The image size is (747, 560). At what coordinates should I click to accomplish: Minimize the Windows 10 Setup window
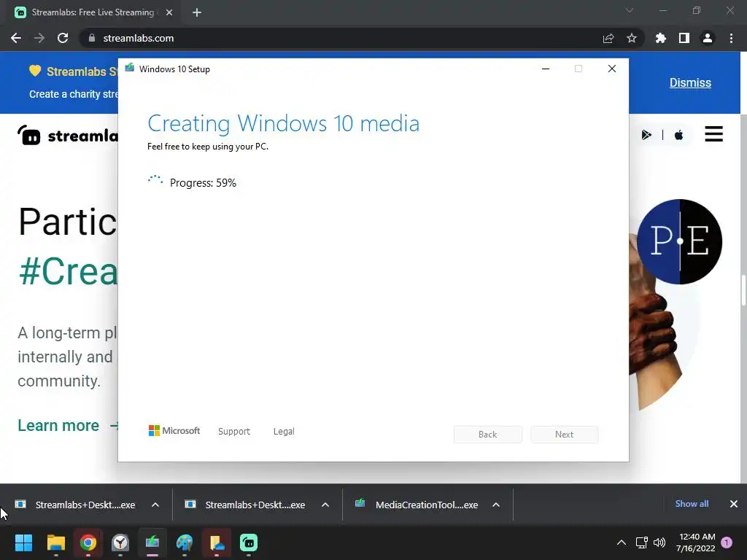546,69
